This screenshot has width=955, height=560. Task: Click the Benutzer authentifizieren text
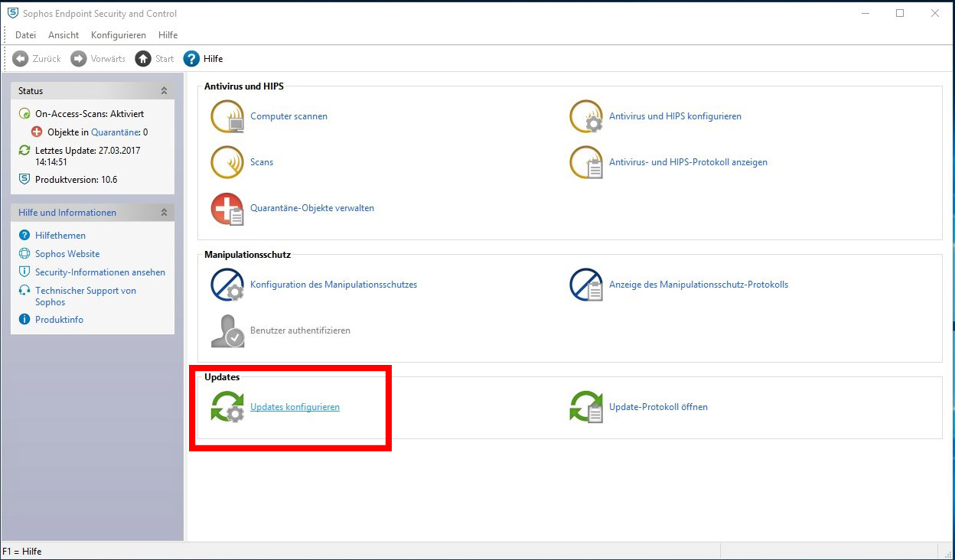300,330
